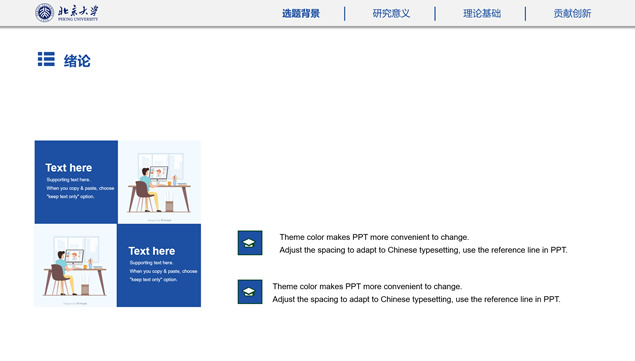Select the list bullet icon beside 绪论
The height and width of the screenshot is (361, 635).
[x=46, y=59]
